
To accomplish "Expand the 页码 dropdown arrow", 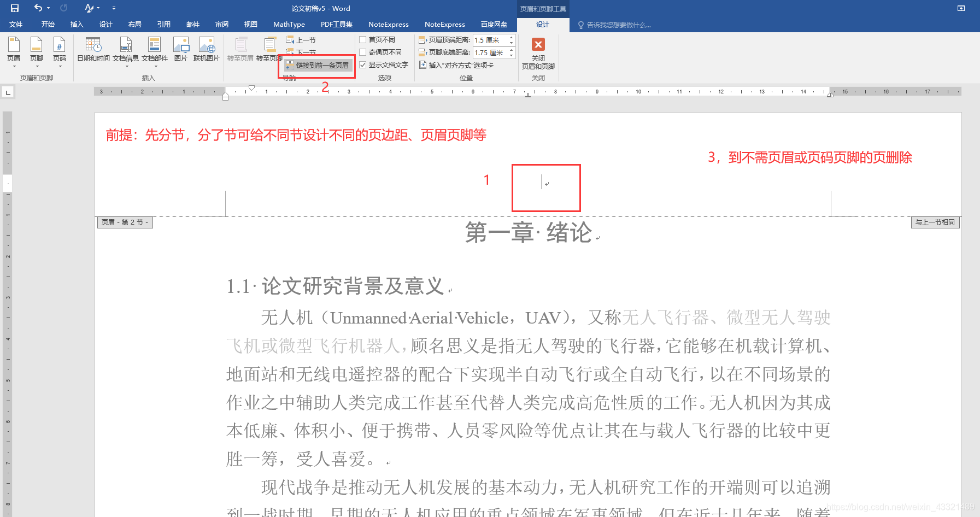I will [x=60, y=67].
